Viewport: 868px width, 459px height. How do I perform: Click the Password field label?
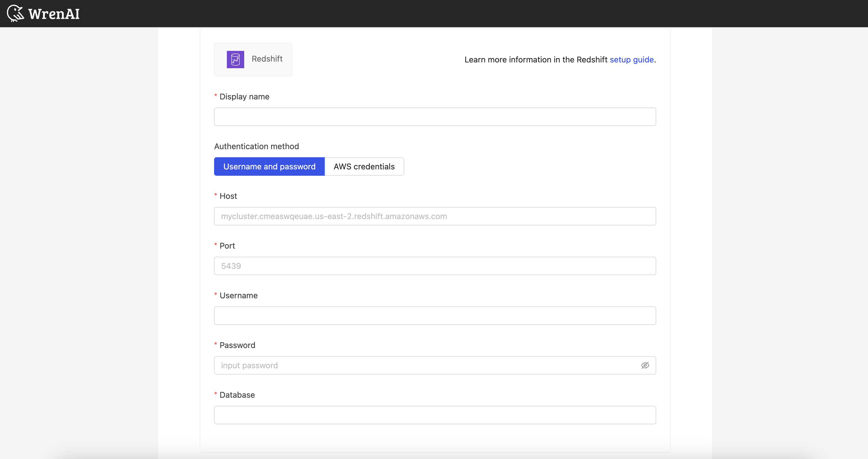pos(237,345)
